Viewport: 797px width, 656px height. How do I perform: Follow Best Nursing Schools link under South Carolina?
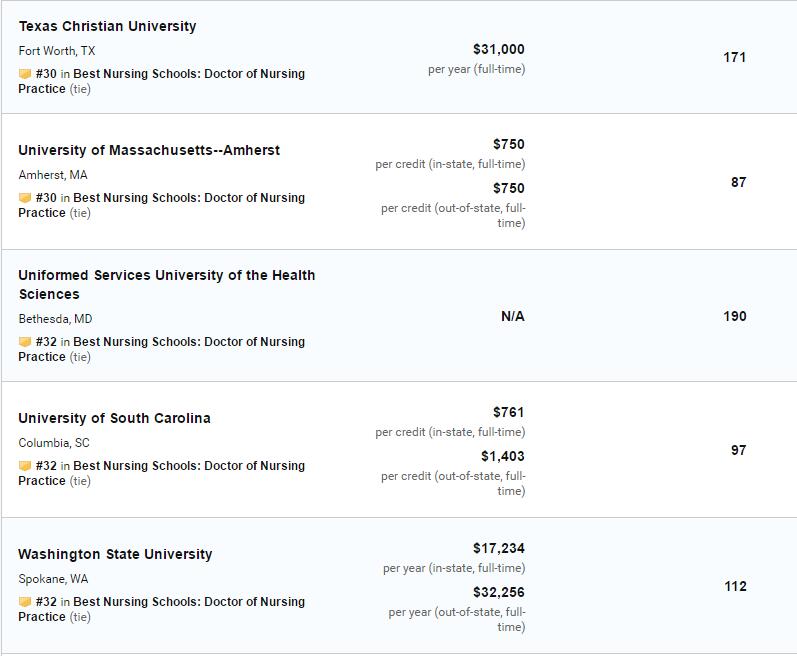[162, 473]
